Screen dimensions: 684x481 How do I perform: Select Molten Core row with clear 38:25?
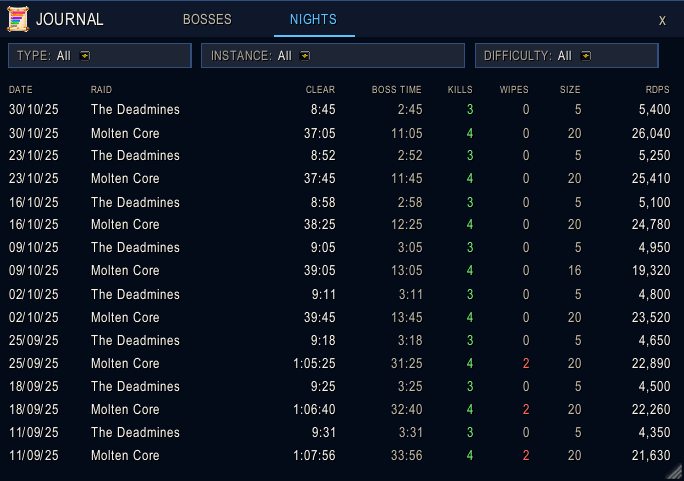(339, 224)
